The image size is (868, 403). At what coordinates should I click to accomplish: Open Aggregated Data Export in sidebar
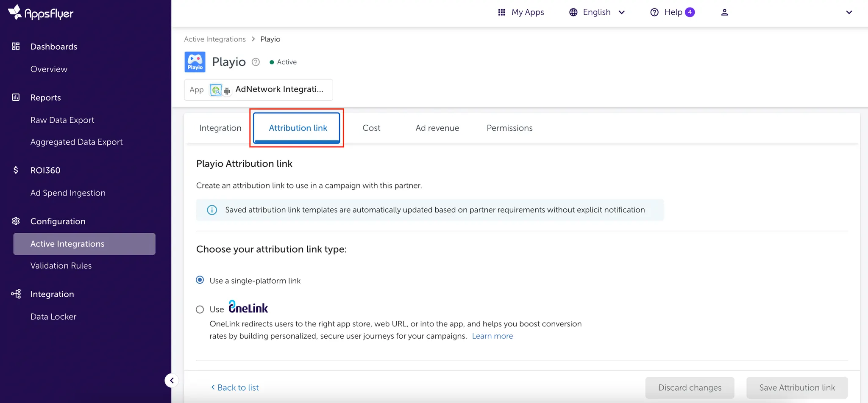pyautogui.click(x=77, y=142)
